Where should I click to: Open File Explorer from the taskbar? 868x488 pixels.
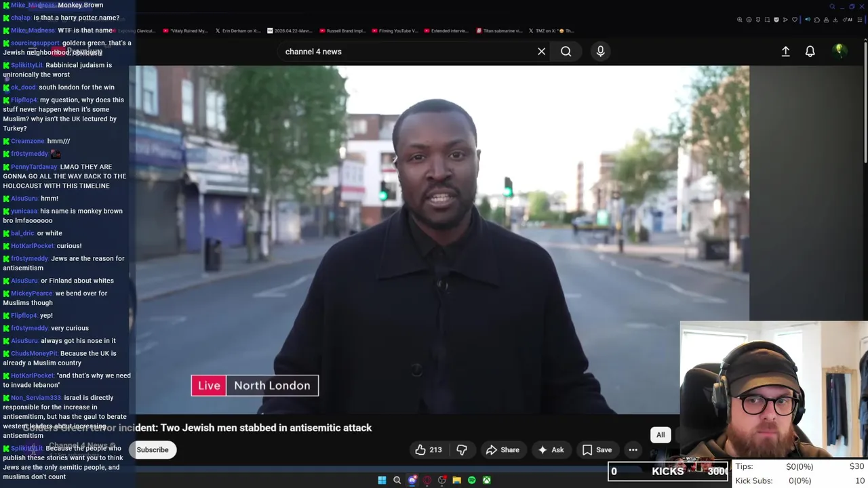(456, 480)
